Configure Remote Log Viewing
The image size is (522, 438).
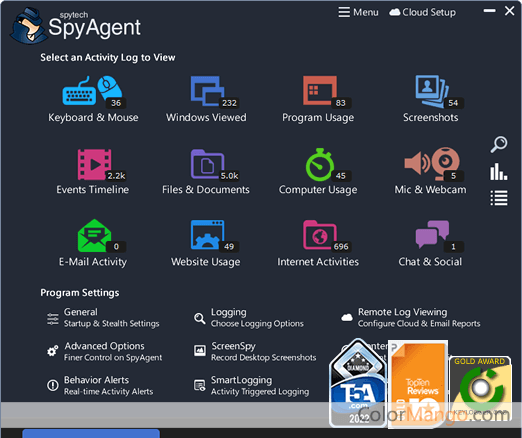coord(411,318)
